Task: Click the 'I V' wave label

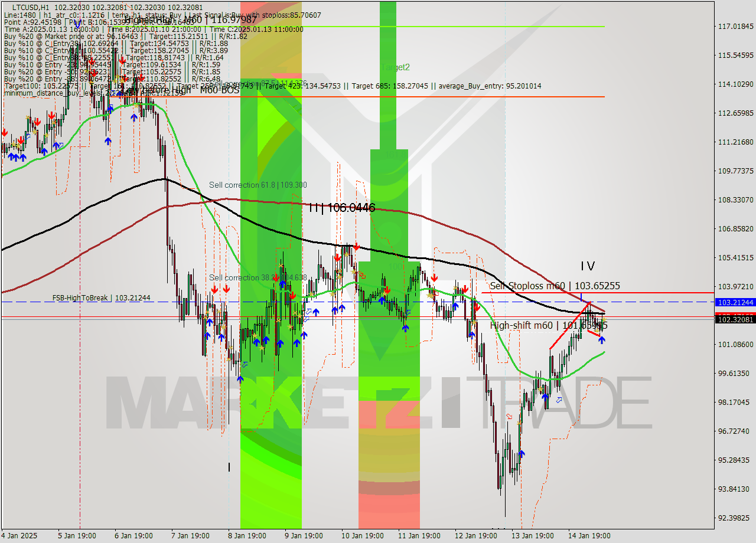Action: (x=587, y=266)
